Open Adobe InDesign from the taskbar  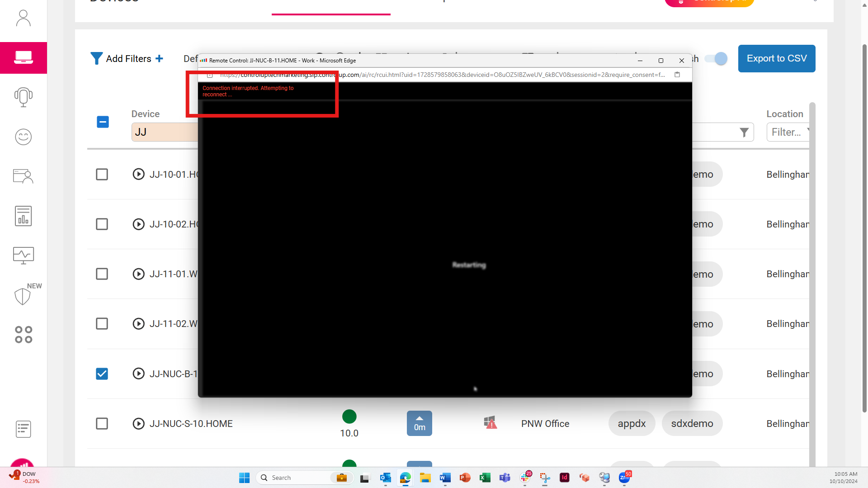[x=564, y=478]
